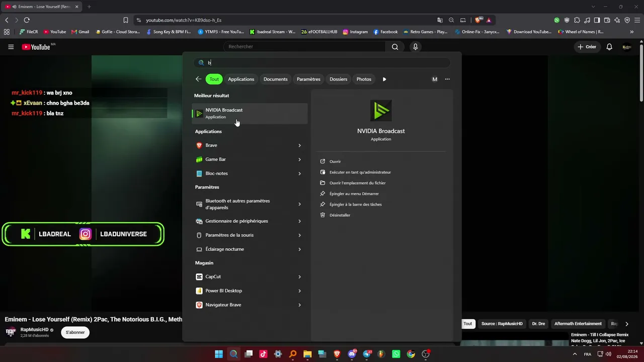Click the Windows search text field

(322, 62)
